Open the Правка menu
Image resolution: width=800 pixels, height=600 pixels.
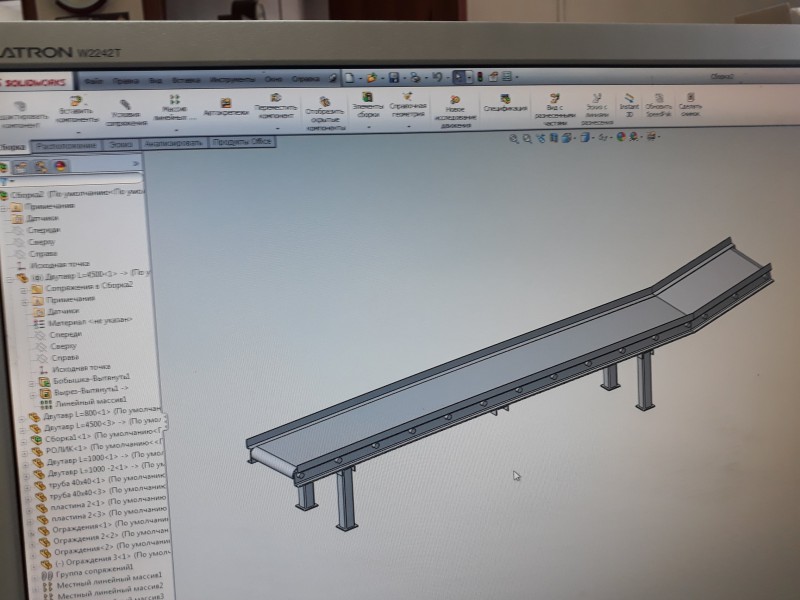[126, 81]
